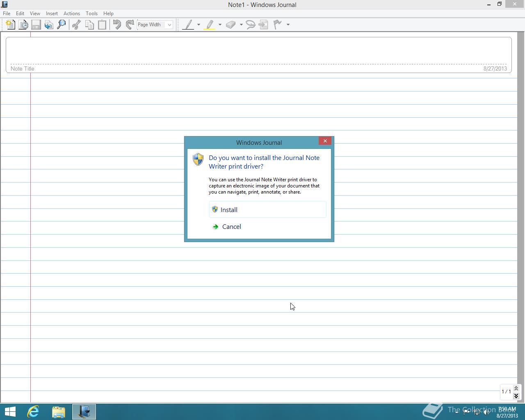Install the Journal Note Writer driver
The image size is (525, 420).
click(267, 210)
